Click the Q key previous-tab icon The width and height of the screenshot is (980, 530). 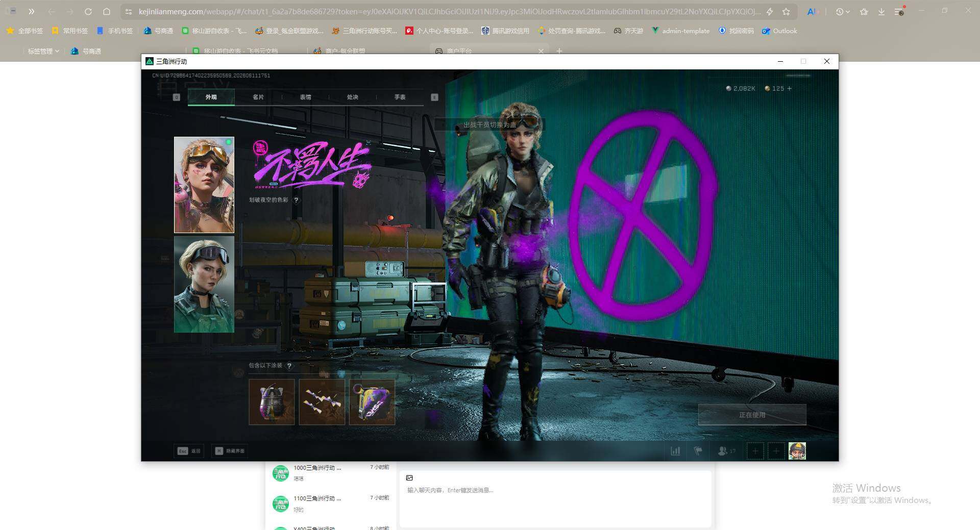coord(177,97)
